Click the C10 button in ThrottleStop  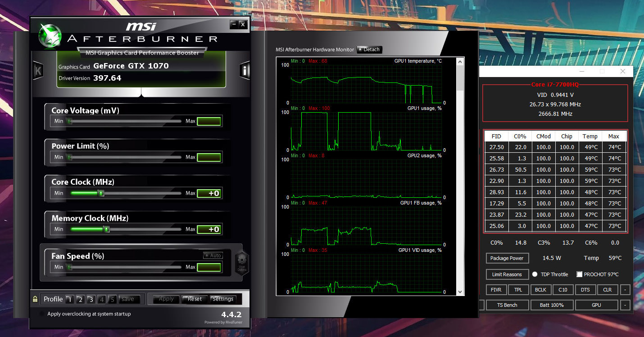(x=563, y=290)
